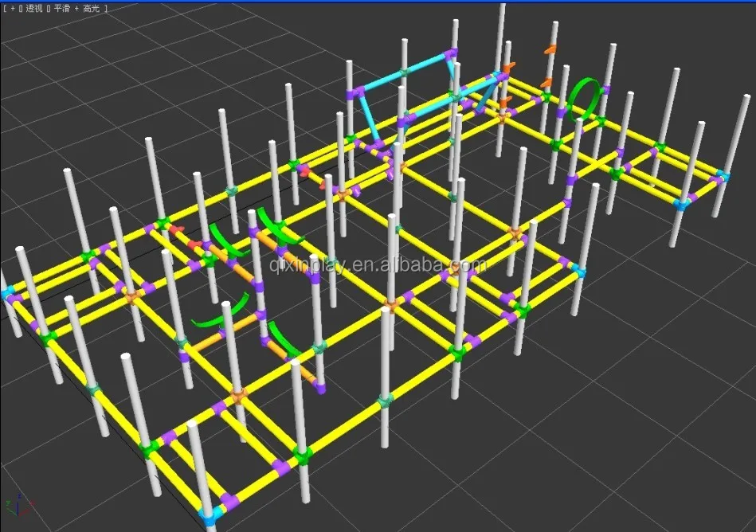
Task: Select the purple joint atop the cyan frame
Action: click(x=452, y=54)
